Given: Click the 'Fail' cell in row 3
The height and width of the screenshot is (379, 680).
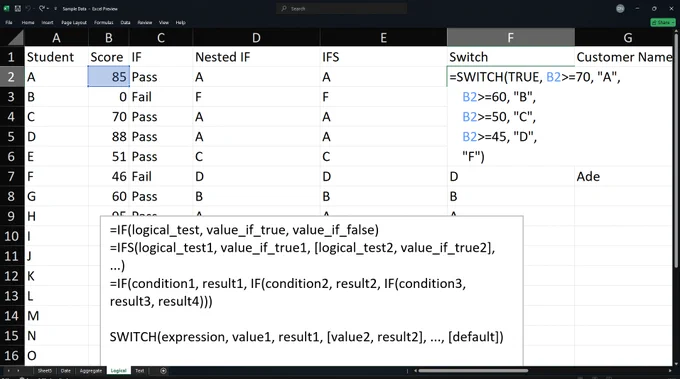Looking at the screenshot, I should pyautogui.click(x=161, y=97).
